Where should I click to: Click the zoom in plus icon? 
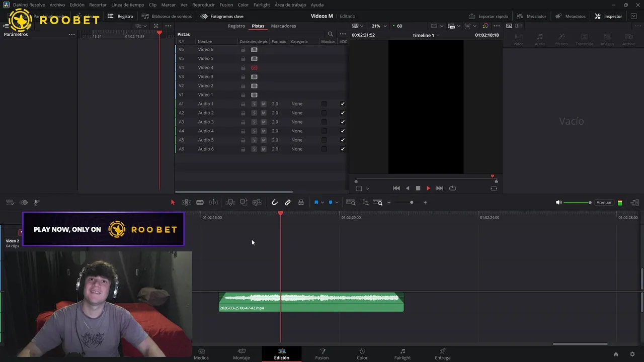pos(425,203)
